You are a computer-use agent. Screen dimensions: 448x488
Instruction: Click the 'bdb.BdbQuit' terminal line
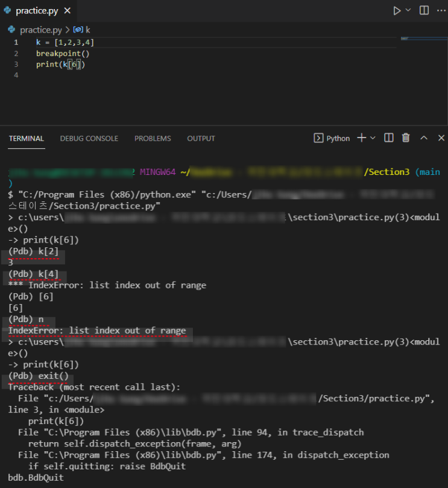(x=36, y=477)
